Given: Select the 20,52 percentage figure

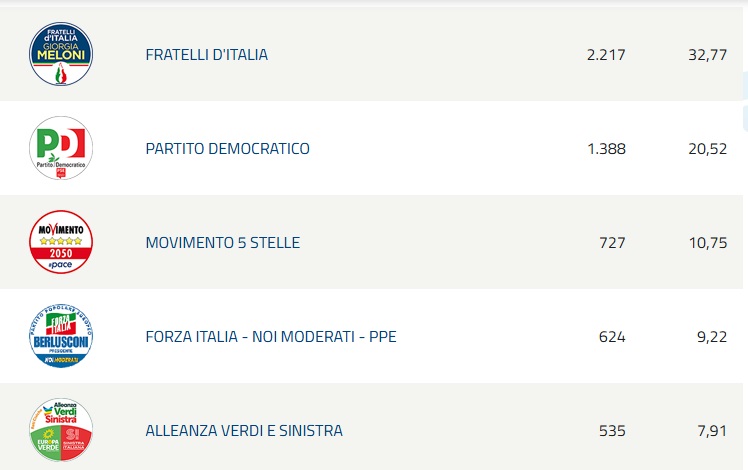Looking at the screenshot, I should click(707, 149).
